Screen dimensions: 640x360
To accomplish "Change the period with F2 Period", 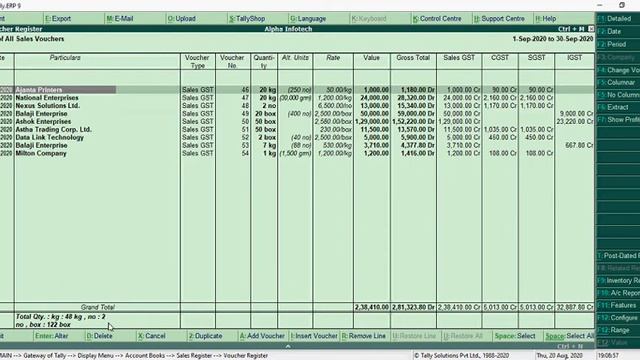I will (618, 44).
